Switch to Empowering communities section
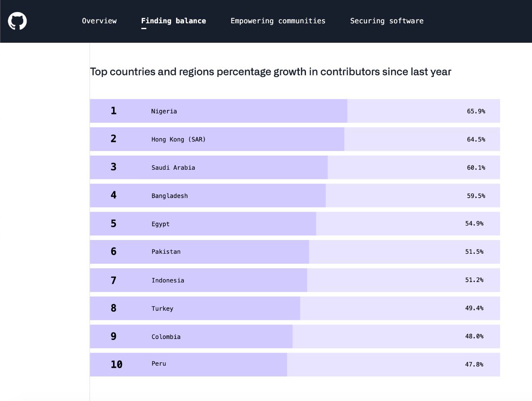Screen dimensions: 532x401 278,21
